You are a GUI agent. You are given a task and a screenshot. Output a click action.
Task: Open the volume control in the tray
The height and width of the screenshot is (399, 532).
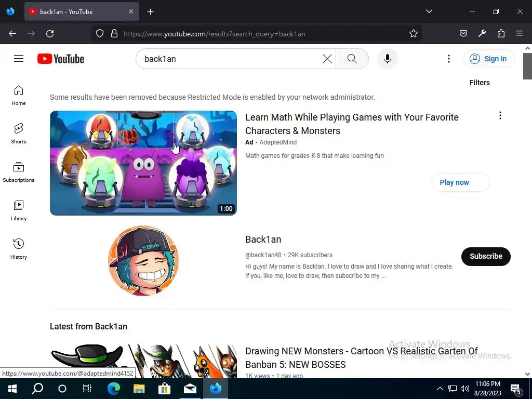coord(465,389)
